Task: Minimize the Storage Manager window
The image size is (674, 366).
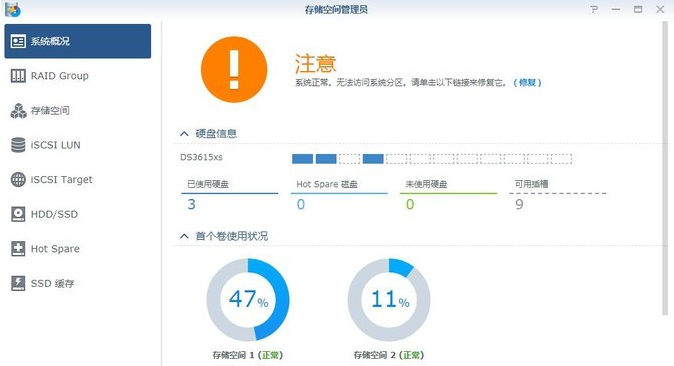Action: click(x=616, y=9)
